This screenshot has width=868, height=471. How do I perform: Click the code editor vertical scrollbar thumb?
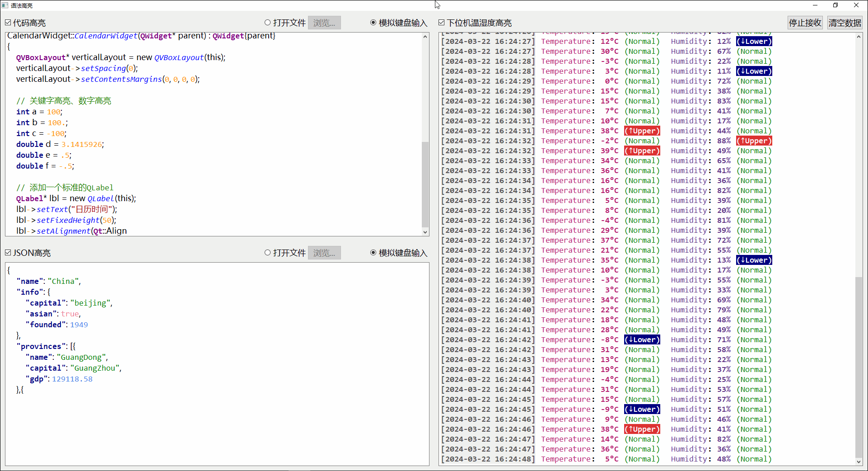[x=425, y=184]
